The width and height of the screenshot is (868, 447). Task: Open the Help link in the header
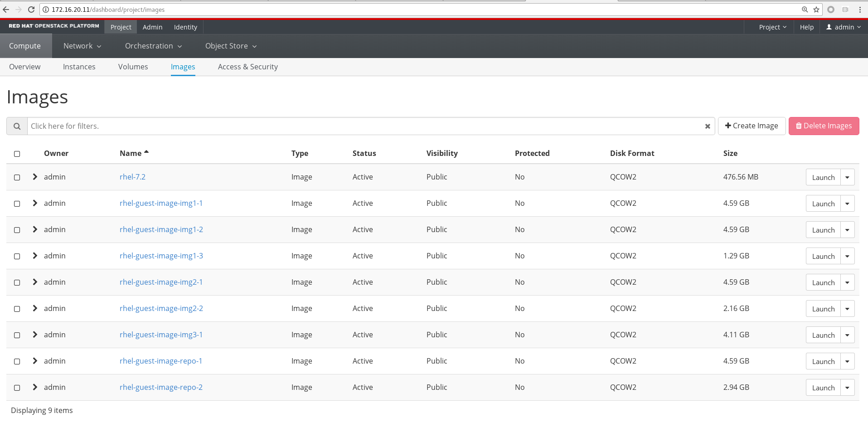tap(807, 27)
